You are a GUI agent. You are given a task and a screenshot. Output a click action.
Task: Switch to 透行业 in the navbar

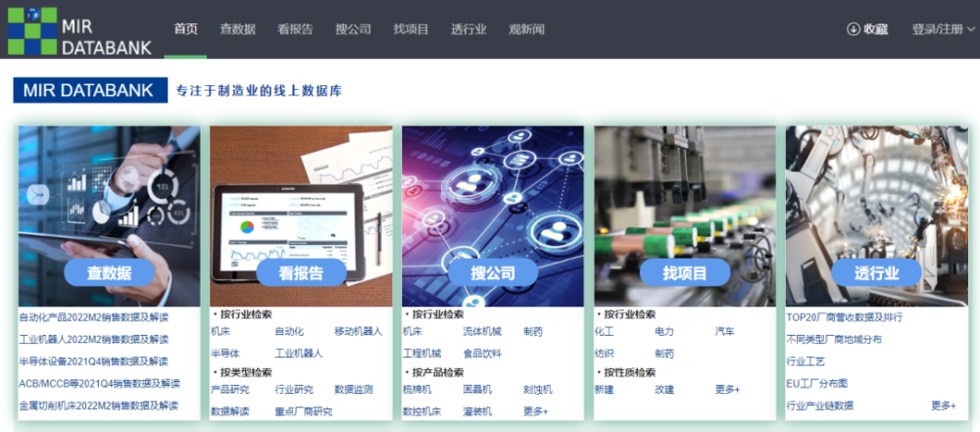point(468,28)
